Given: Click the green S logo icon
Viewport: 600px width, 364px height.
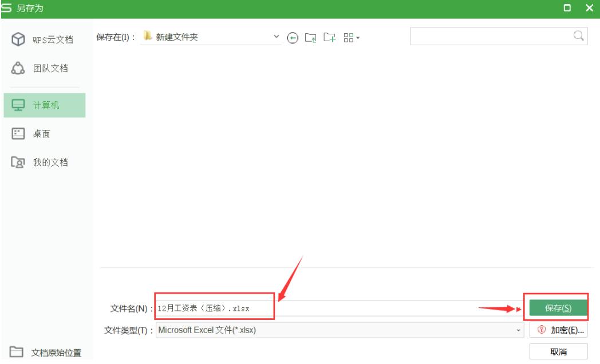Looking at the screenshot, I should click(6, 7).
